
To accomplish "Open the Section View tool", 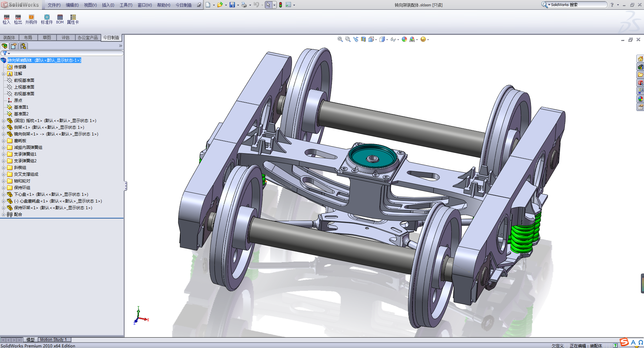I will pyautogui.click(x=363, y=39).
